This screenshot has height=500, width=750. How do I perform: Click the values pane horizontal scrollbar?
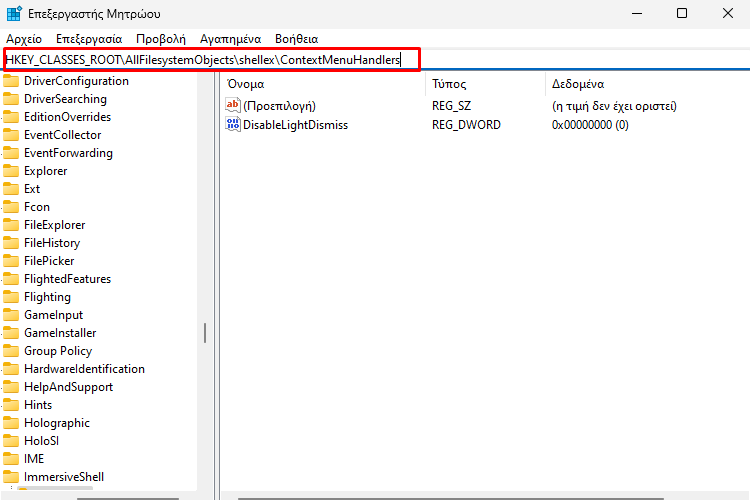(x=451, y=499)
